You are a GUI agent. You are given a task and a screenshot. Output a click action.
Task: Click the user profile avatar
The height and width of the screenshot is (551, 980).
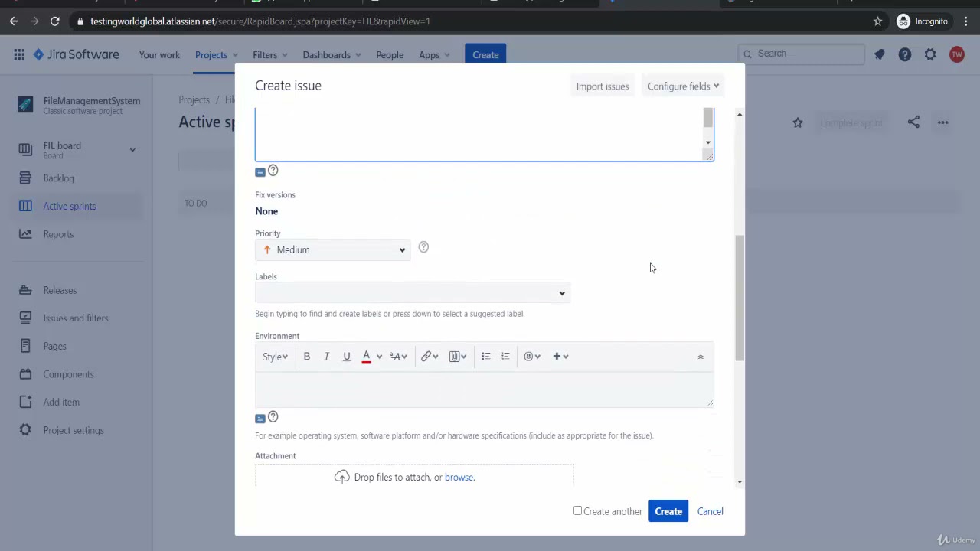point(956,54)
